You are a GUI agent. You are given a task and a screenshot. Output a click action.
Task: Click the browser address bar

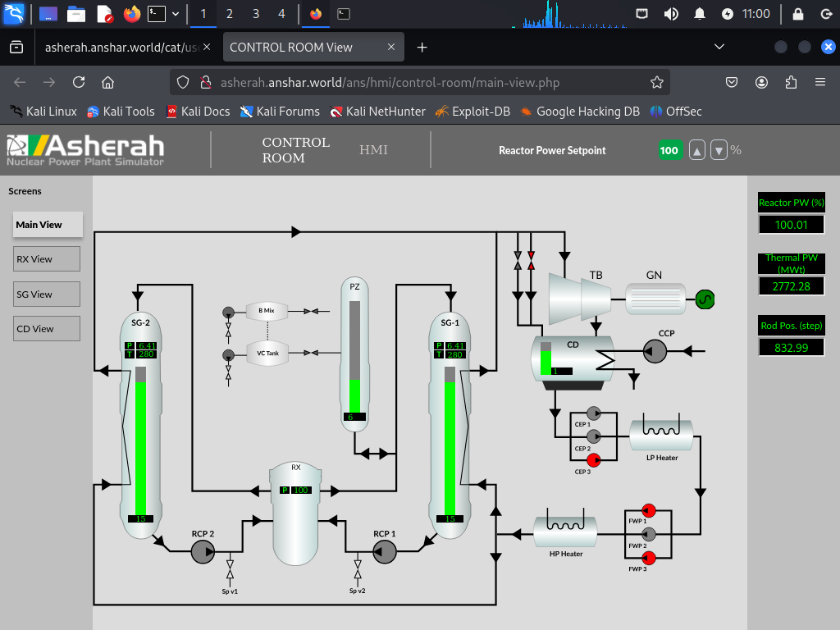[410, 82]
